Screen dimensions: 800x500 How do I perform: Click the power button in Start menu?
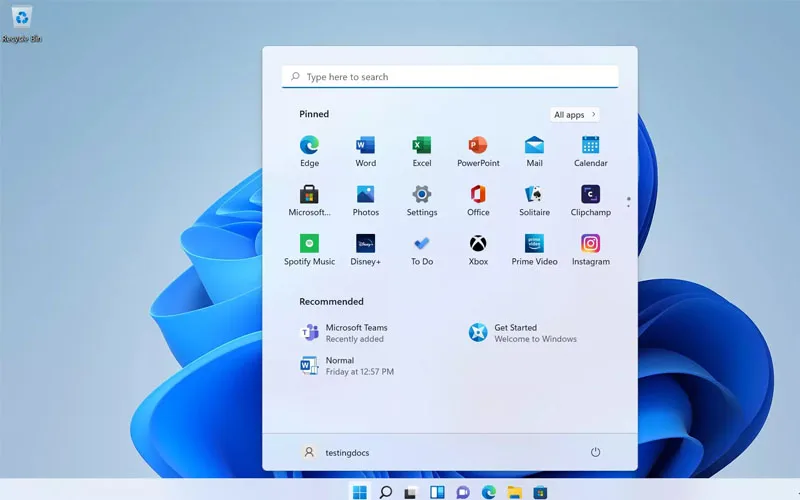[x=595, y=452]
